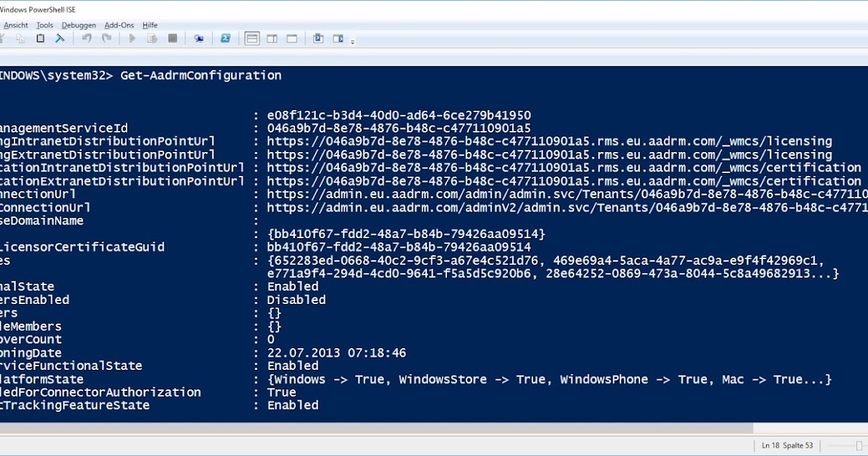Select the Run Selection icon
This screenshot has width=868, height=456.
tap(152, 38)
